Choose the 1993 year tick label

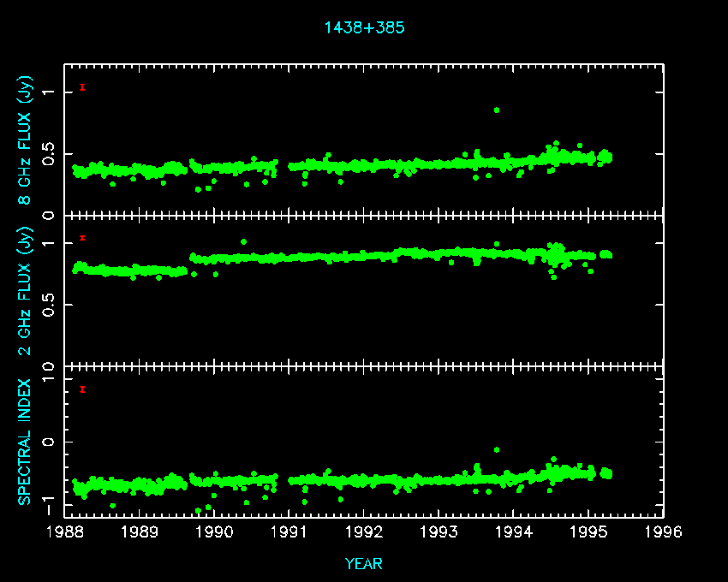pyautogui.click(x=439, y=532)
